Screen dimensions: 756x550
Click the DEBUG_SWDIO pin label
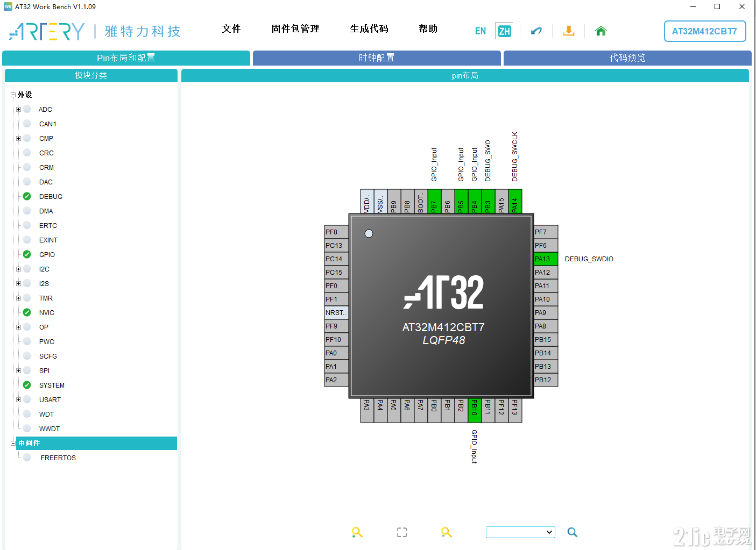click(x=589, y=259)
